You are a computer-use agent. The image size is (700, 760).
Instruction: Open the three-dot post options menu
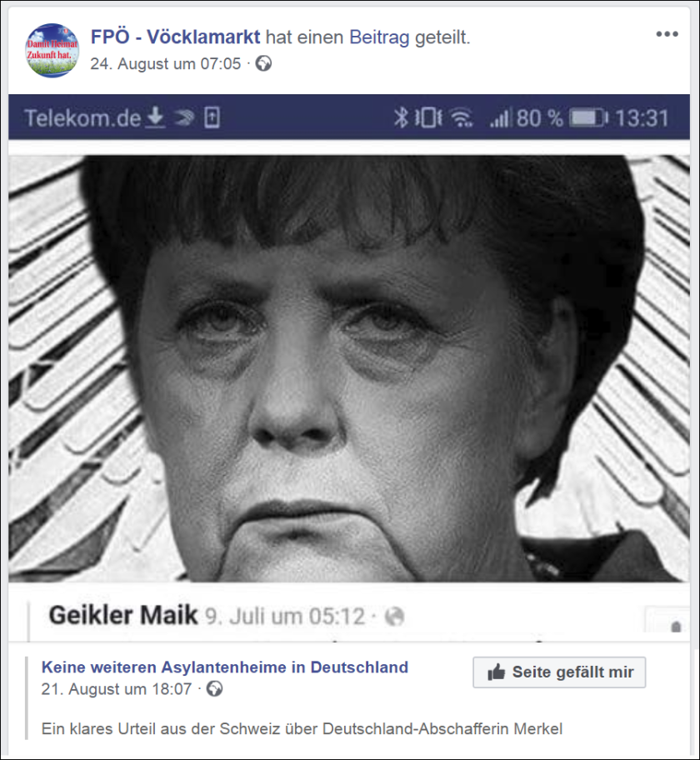(x=667, y=34)
